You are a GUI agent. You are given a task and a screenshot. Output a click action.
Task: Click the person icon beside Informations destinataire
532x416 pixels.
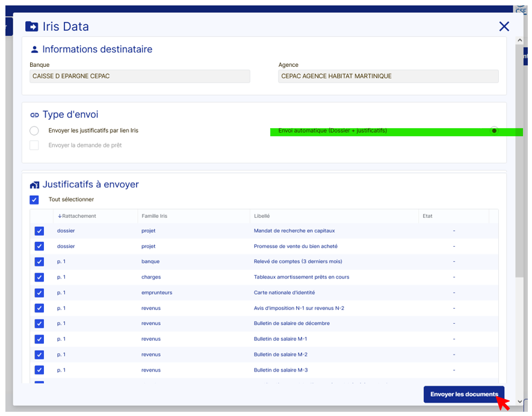click(34, 49)
